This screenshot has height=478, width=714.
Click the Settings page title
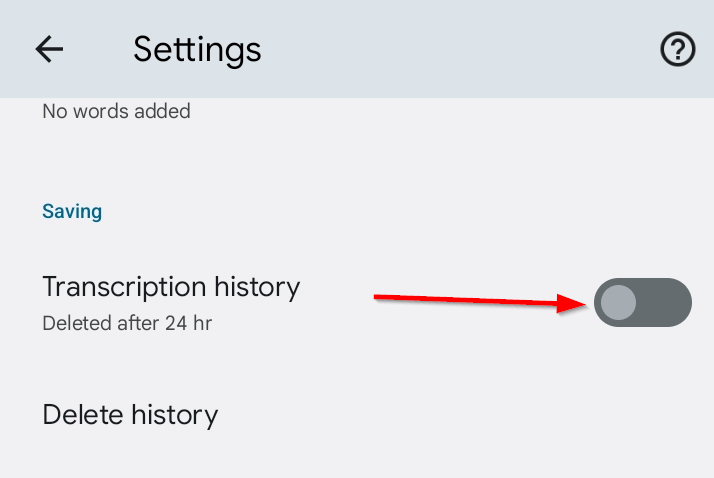point(197,49)
